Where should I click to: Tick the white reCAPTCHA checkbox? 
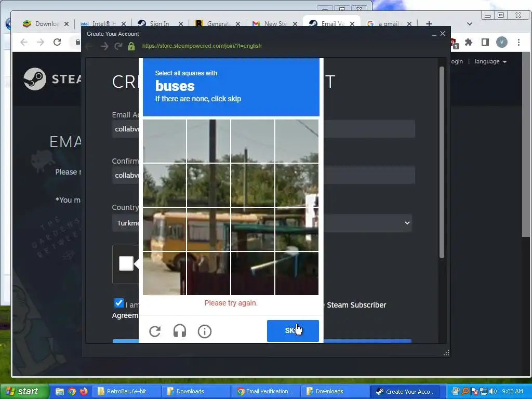click(x=126, y=263)
